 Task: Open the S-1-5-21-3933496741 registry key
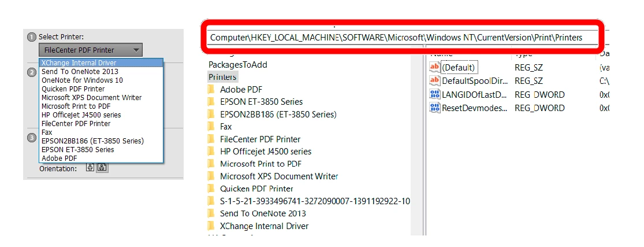[315, 201]
